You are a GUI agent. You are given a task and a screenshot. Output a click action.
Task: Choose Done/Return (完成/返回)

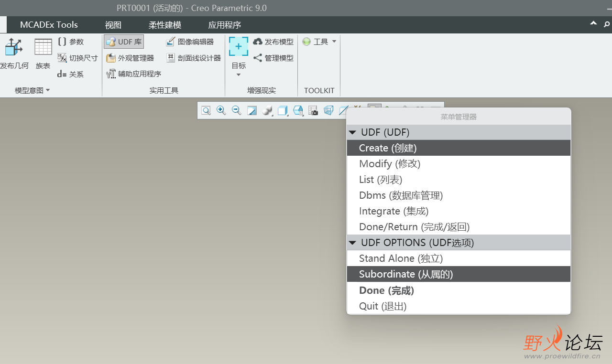(459, 227)
